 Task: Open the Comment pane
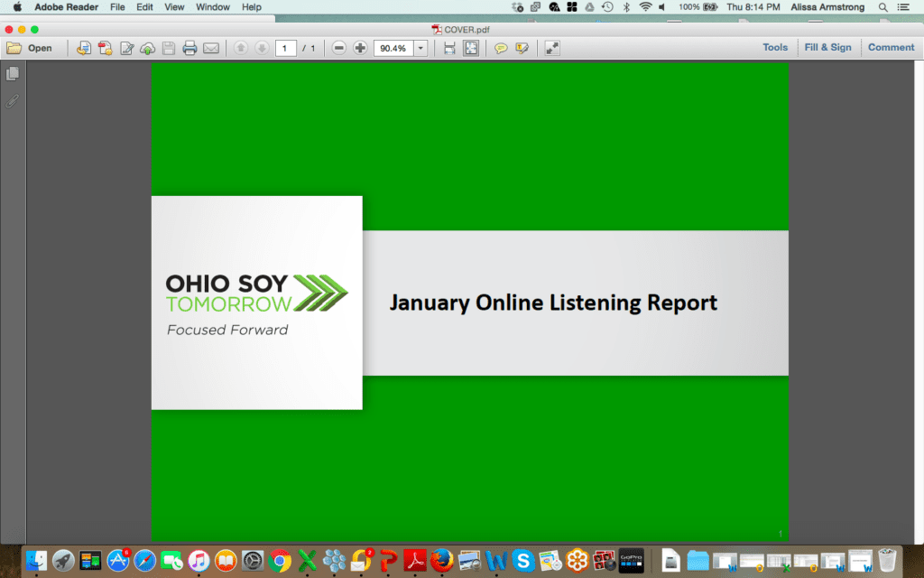(x=891, y=47)
